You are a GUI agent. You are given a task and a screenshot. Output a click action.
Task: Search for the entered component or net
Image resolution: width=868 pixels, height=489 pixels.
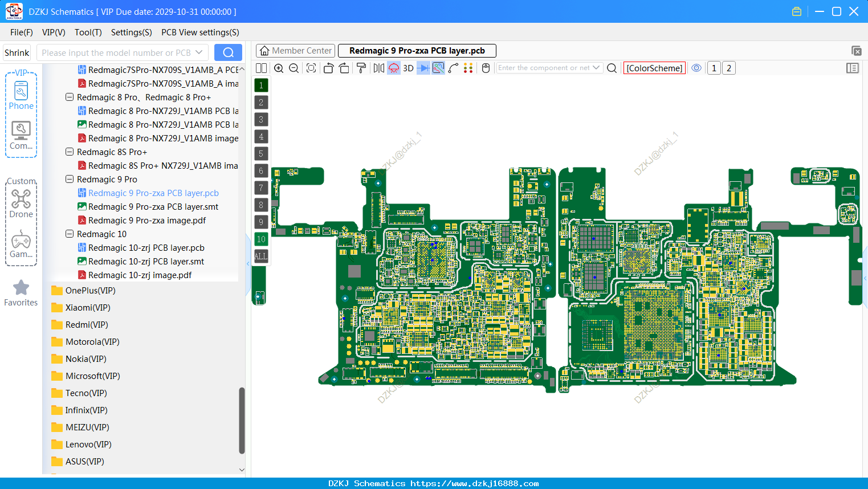612,68
